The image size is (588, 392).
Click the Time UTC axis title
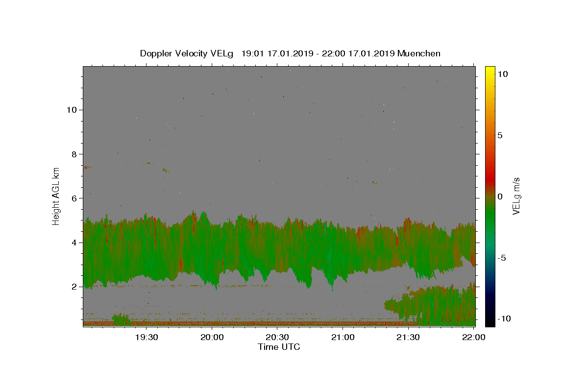[279, 347]
